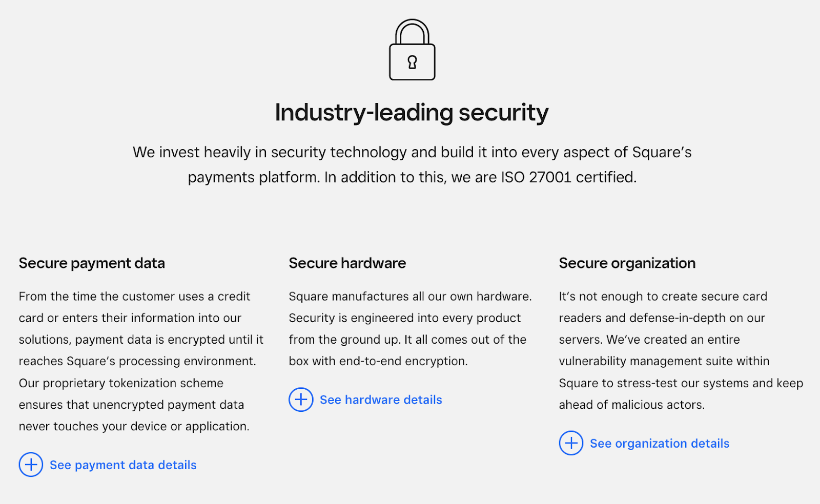Click the 'ahead of malicious actors' line

click(x=631, y=405)
